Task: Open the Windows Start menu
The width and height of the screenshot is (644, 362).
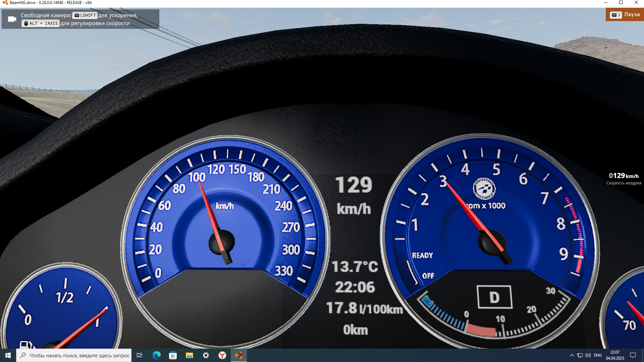Action: (8, 355)
